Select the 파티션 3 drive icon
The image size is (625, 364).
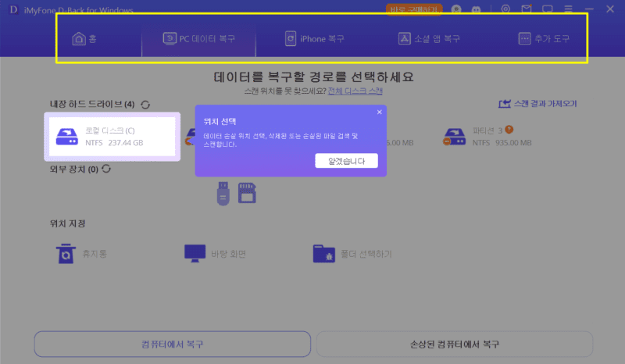[x=454, y=137]
